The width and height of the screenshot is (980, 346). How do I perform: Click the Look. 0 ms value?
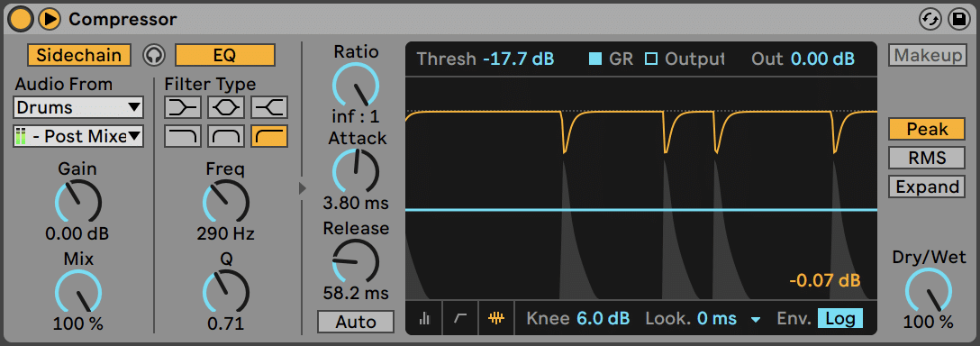coord(716,318)
